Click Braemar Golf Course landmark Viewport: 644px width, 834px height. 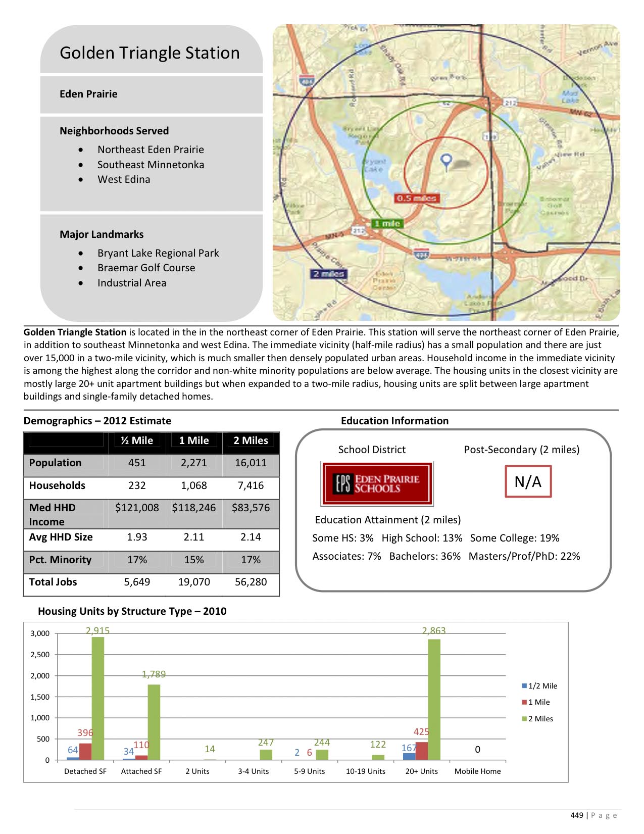point(146,268)
